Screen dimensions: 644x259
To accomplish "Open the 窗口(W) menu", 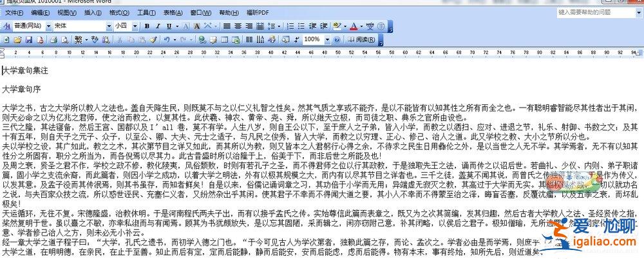I will [200, 13].
